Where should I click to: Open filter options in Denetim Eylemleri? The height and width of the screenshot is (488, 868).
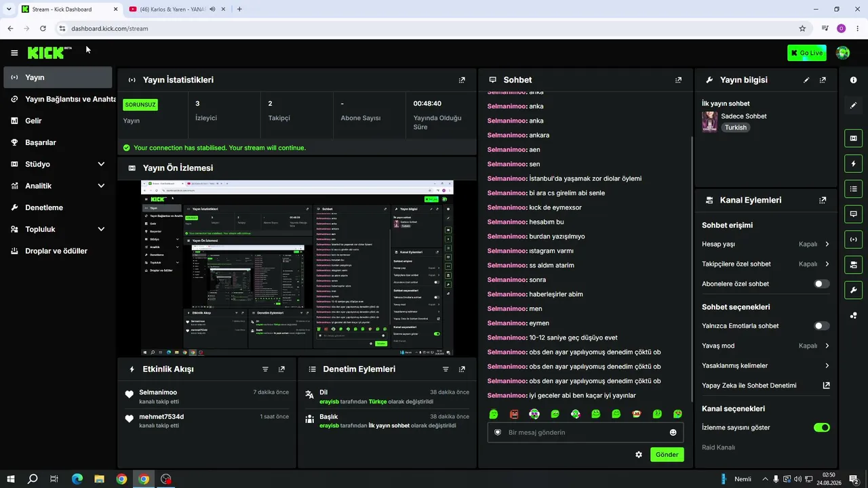(446, 369)
